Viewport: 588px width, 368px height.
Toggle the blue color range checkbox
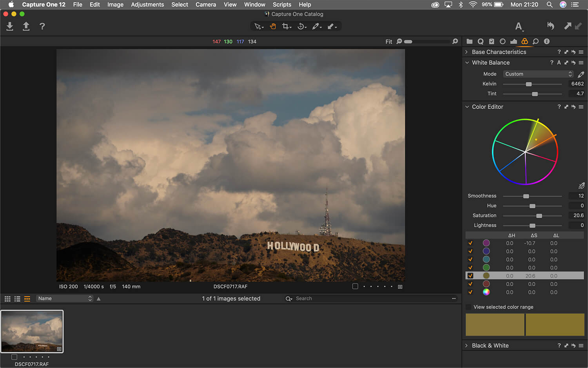(x=470, y=251)
